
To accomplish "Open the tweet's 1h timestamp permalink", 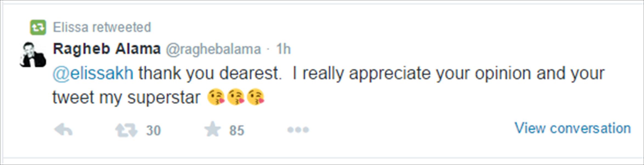I will tap(283, 49).
